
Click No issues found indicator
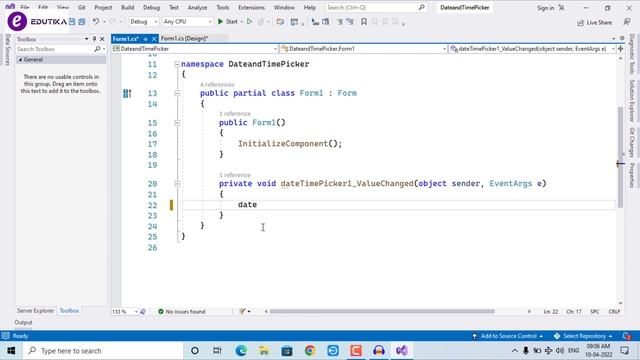[182, 311]
